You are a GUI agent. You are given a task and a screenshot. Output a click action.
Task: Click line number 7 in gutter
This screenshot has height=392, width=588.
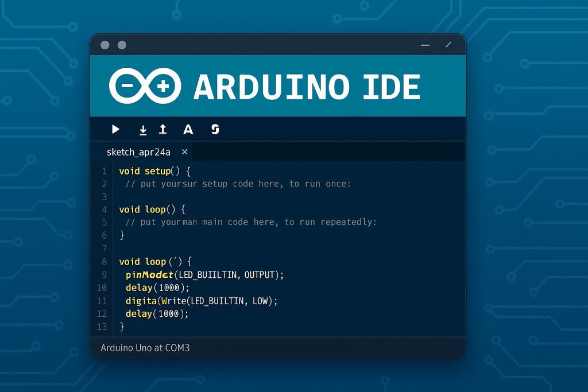pos(105,248)
